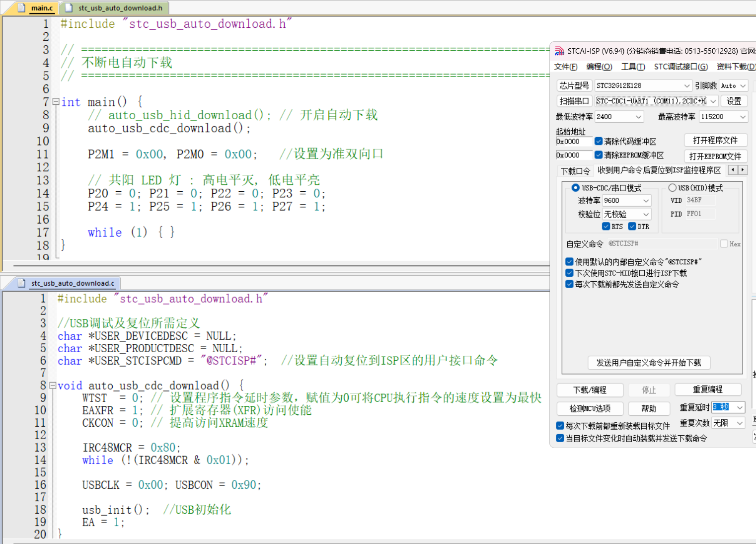This screenshot has width=756, height=544.
Task: Click the 检测MCU选项 button
Action: pos(590,408)
